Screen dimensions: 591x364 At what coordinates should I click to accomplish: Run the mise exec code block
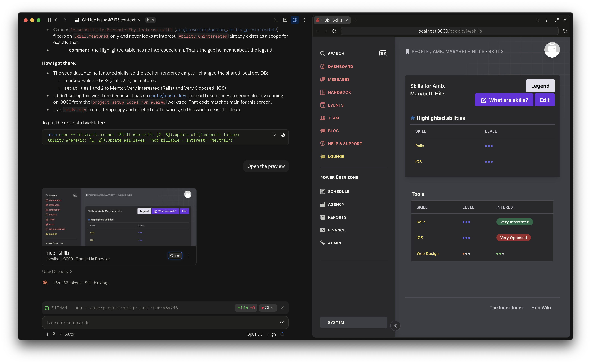[x=274, y=135]
